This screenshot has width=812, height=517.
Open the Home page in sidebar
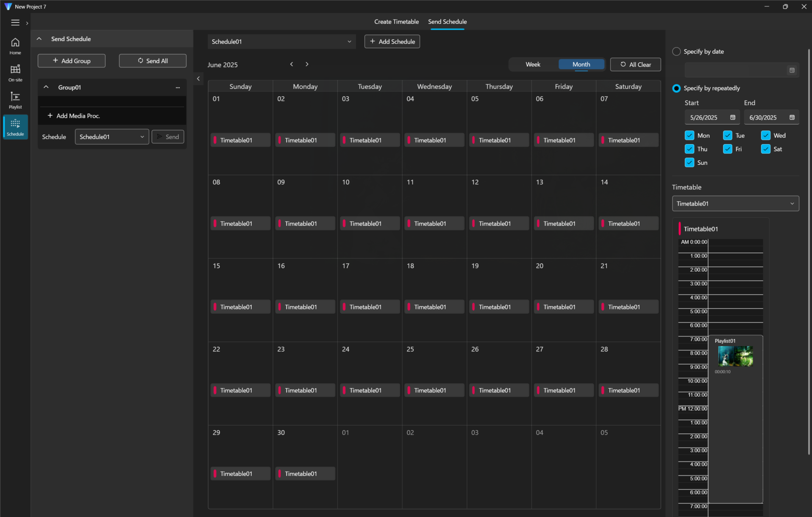click(x=15, y=46)
